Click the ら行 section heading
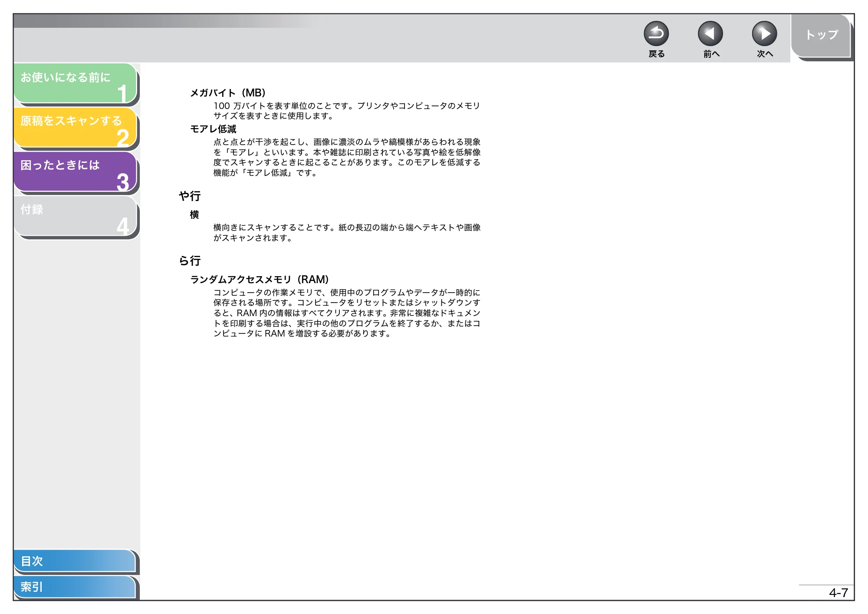868x614 pixels. [190, 261]
